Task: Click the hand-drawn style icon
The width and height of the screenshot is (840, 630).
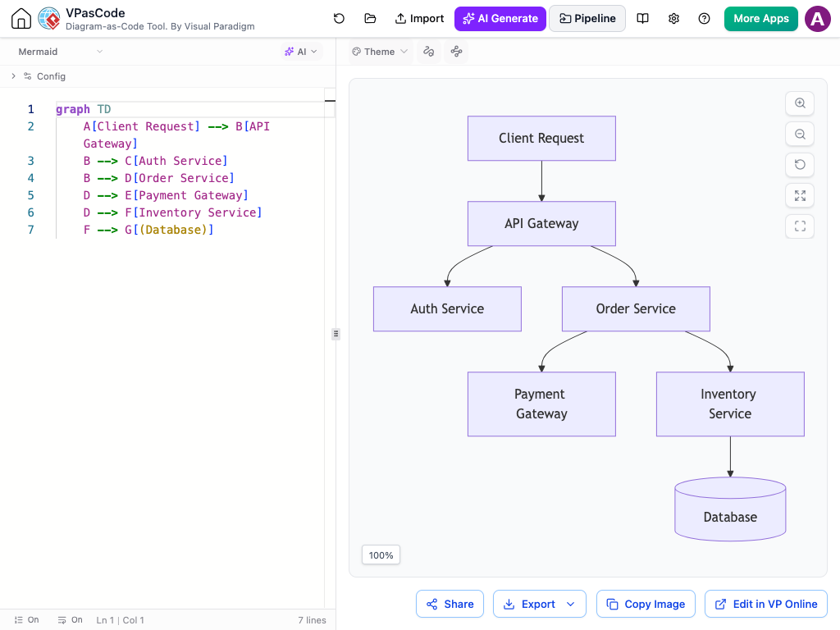Action: point(428,52)
